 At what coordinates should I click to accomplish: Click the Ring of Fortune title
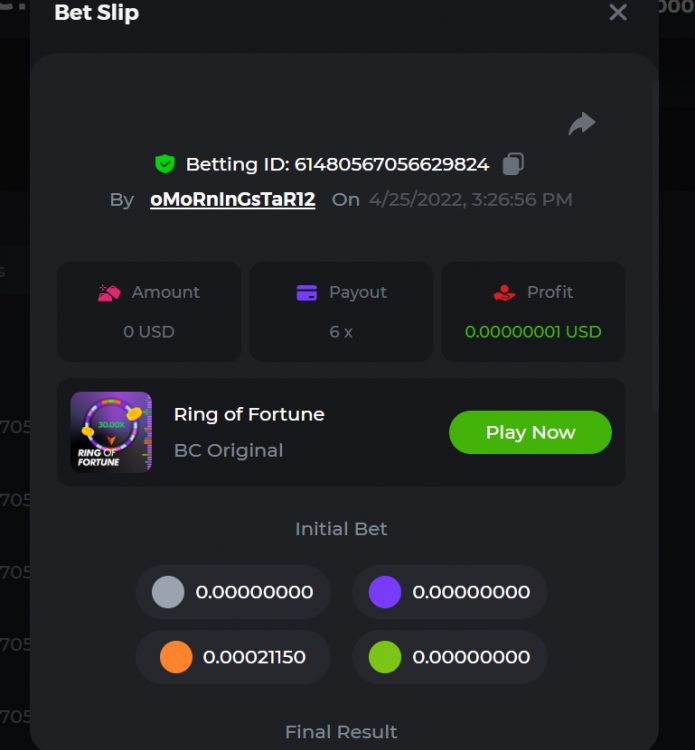tap(249, 414)
